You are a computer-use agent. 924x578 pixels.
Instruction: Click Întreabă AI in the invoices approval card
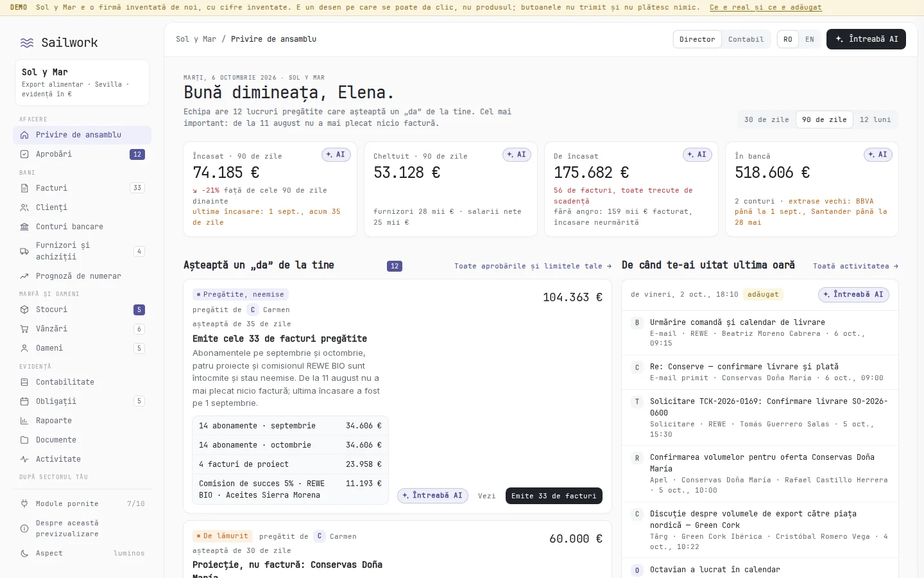pyautogui.click(x=432, y=496)
